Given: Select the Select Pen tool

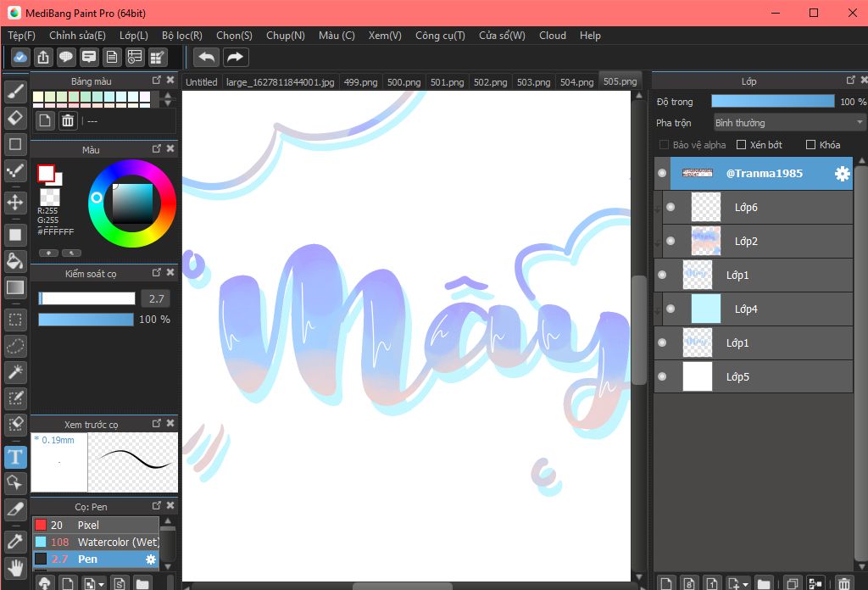Looking at the screenshot, I should pos(15,398).
